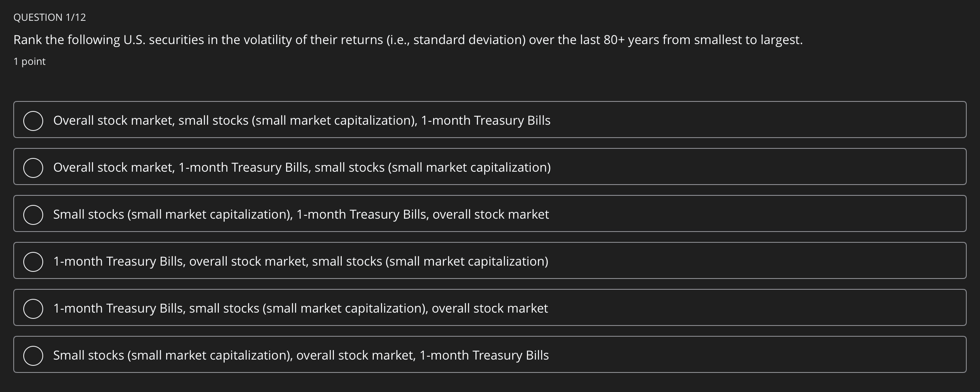The image size is (980, 392).
Task: Click the fifth answer option row
Action: pos(490,308)
